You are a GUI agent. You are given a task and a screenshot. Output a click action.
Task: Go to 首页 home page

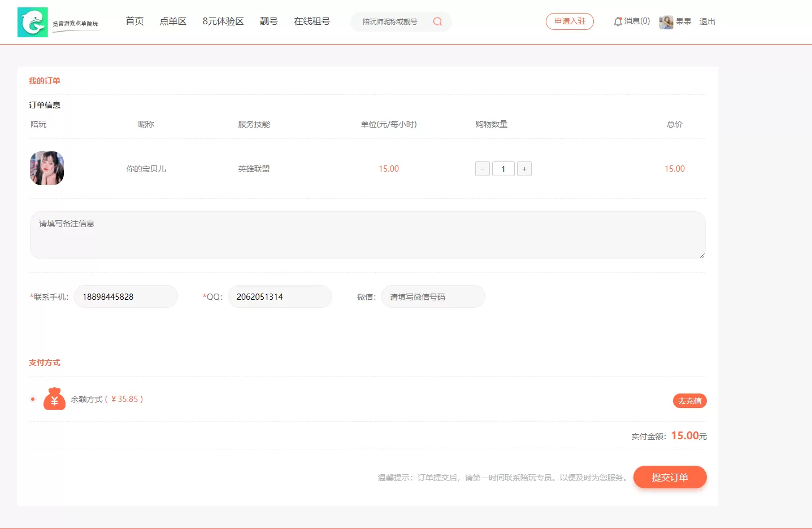click(134, 21)
